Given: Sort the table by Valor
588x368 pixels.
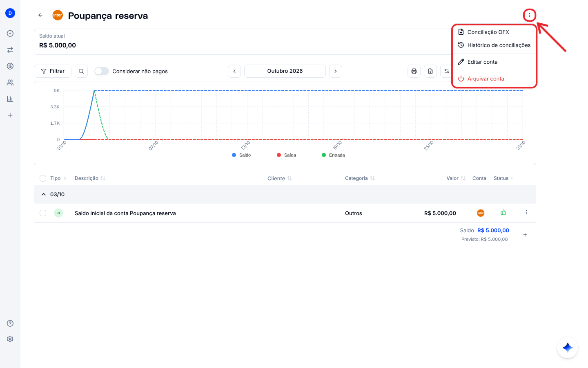Looking at the screenshot, I should coord(456,178).
